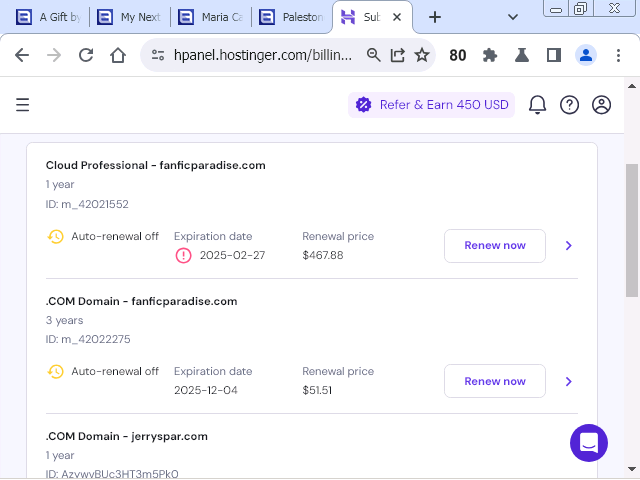Click the renewal price $51.51
Viewport: 640px width, 480px height.
[x=317, y=390]
